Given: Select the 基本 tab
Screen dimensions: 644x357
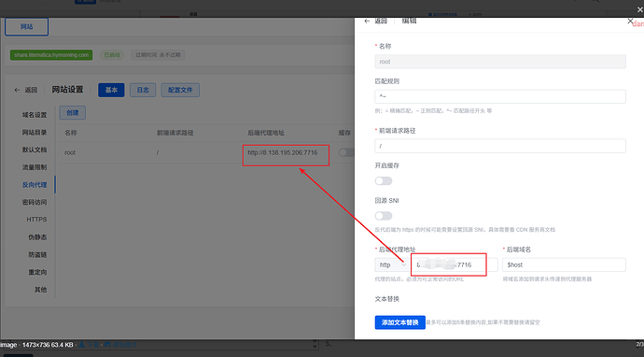Looking at the screenshot, I should pos(111,90).
